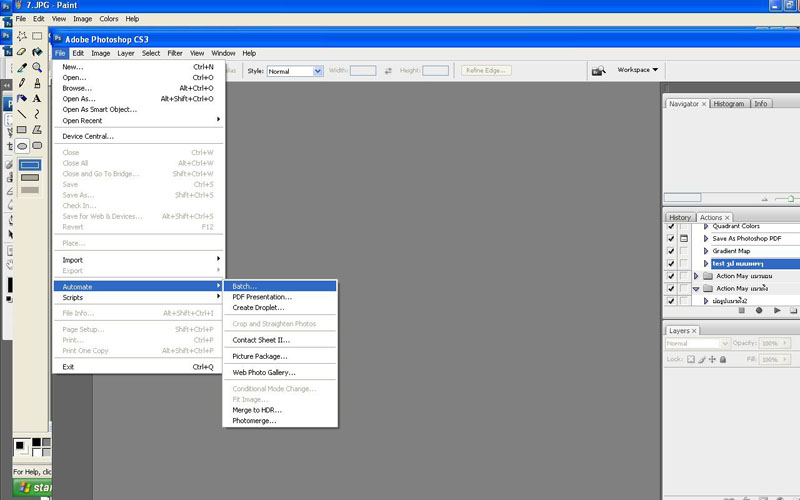The width and height of the screenshot is (800, 500).
Task: Switch to the History tab
Action: click(x=680, y=217)
